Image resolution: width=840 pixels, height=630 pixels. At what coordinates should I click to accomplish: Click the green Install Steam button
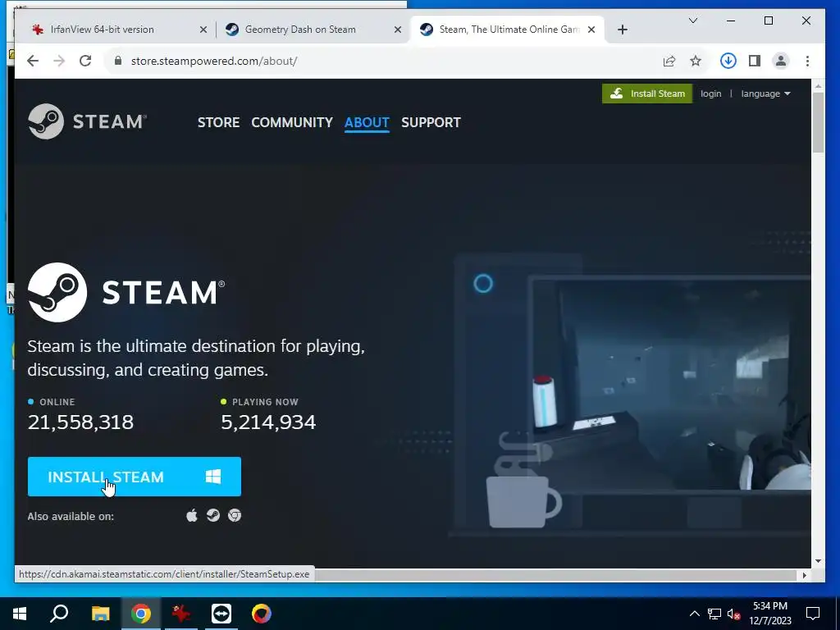tap(647, 94)
